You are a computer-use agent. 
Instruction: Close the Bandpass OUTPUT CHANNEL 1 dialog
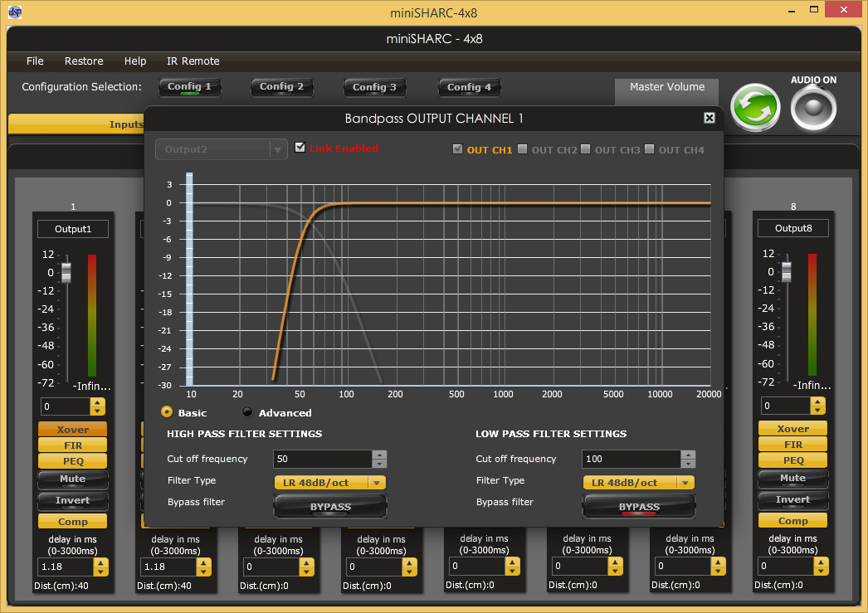[710, 118]
